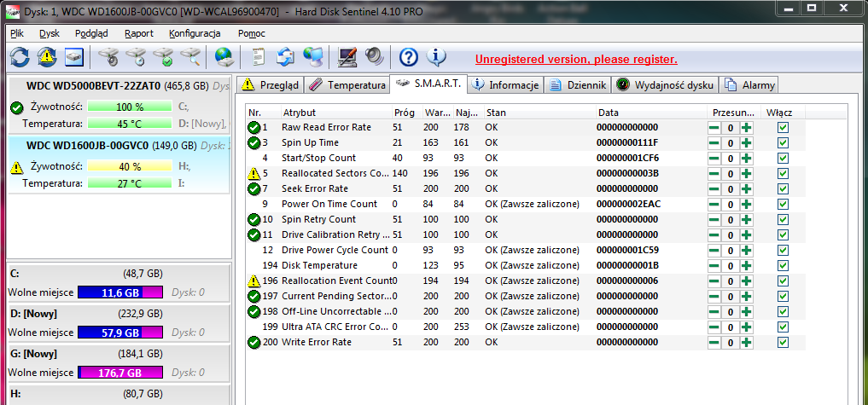The width and height of the screenshot is (868, 405).
Task: Select the Current Pending Sector attribute row
Action: pyautogui.click(x=526, y=296)
